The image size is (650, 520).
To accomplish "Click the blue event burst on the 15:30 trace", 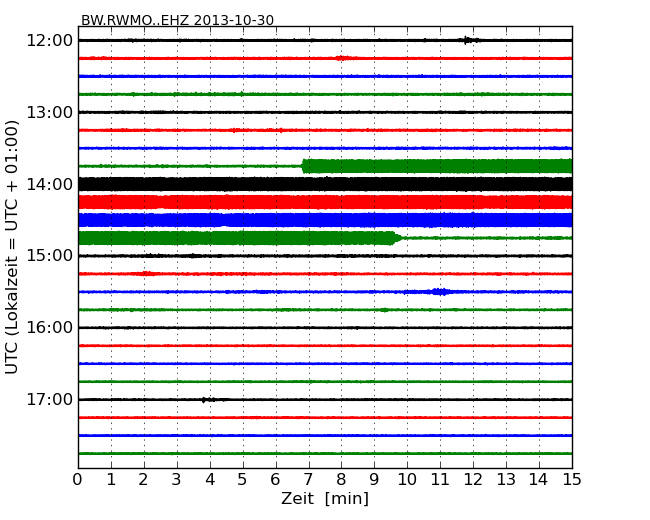I will click(439, 292).
